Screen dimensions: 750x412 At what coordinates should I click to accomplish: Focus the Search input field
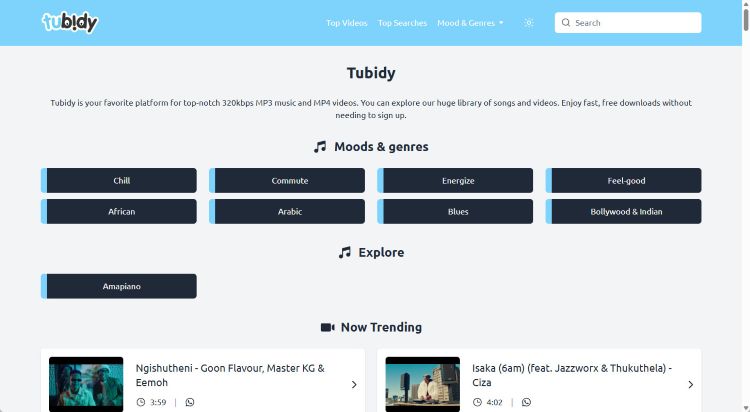click(x=628, y=22)
